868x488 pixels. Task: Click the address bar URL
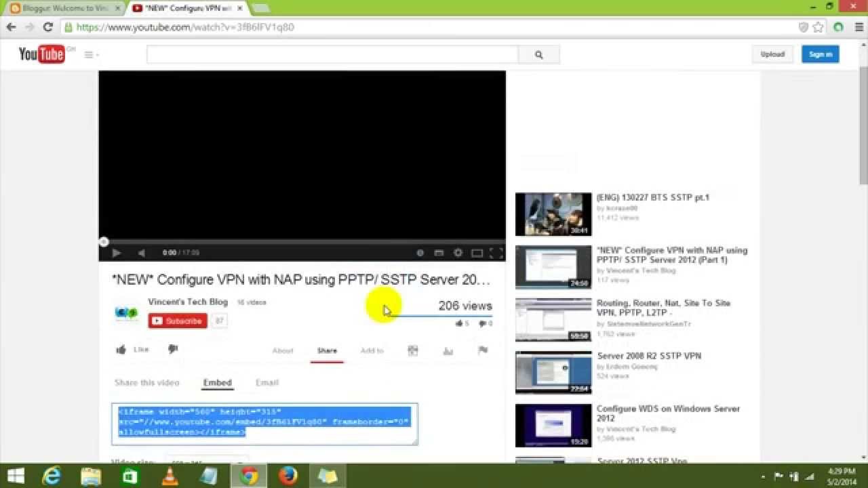[185, 27]
